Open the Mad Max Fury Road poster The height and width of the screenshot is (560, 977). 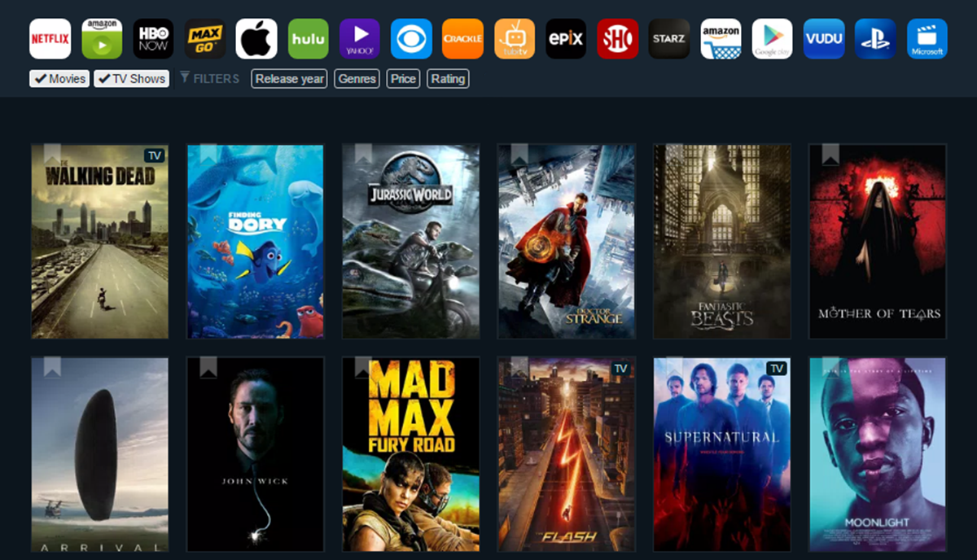point(411,454)
